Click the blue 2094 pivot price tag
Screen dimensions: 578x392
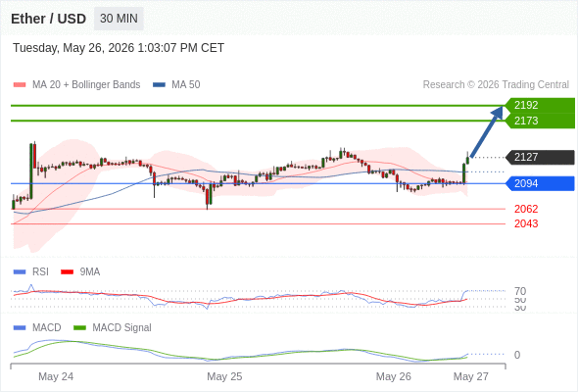click(x=540, y=183)
